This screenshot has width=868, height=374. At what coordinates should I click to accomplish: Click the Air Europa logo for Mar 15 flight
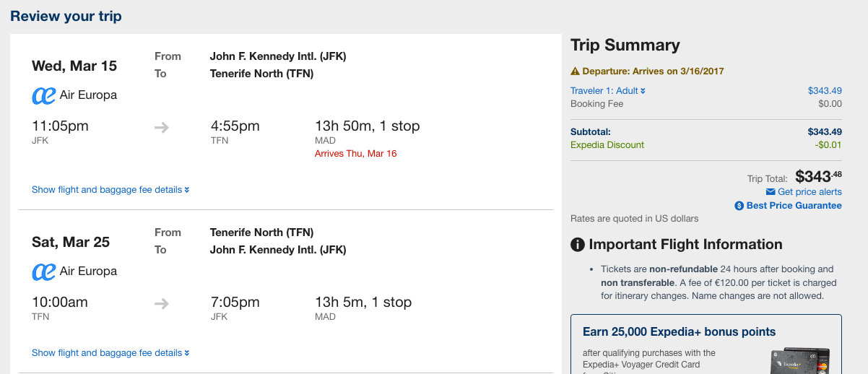tap(44, 95)
